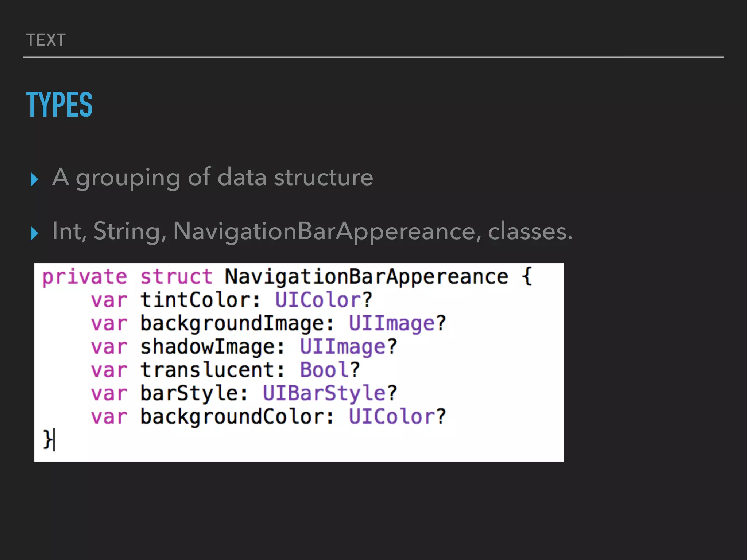747x560 pixels.
Task: Click the blue bullet arrow before "A grouping"
Action: [x=34, y=179]
